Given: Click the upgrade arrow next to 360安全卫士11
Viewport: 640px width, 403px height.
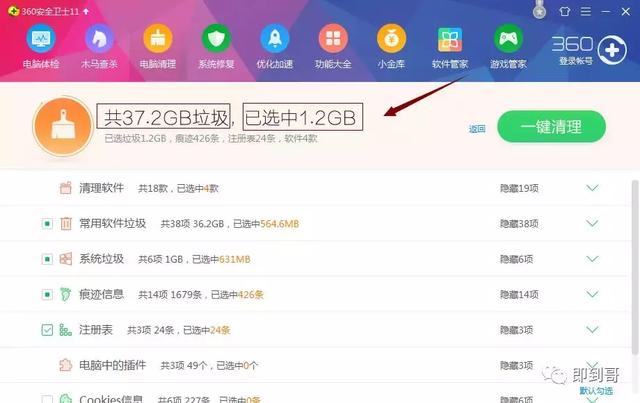Looking at the screenshot, I should point(86,11).
